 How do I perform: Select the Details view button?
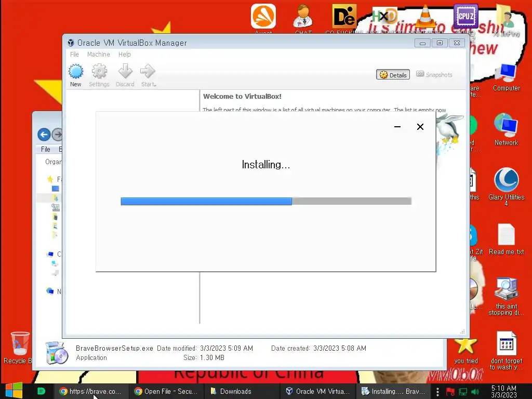[x=393, y=75]
